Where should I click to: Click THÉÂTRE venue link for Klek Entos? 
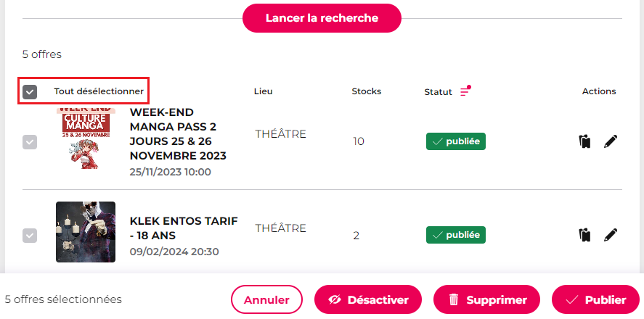[x=280, y=228]
